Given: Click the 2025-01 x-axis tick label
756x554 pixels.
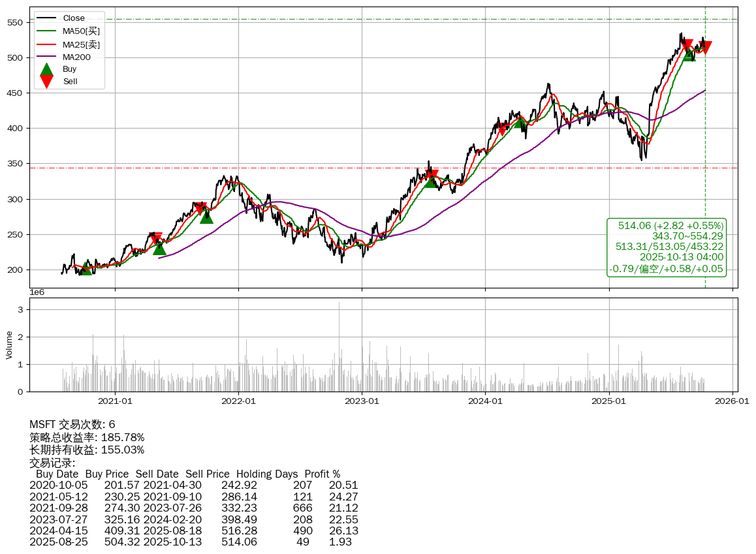Looking at the screenshot, I should click(x=608, y=401).
